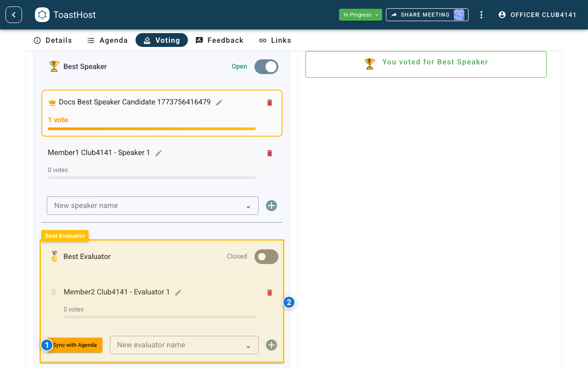The height and width of the screenshot is (368, 588).
Task: Toggle Best Speaker voting closed
Action: [266, 66]
